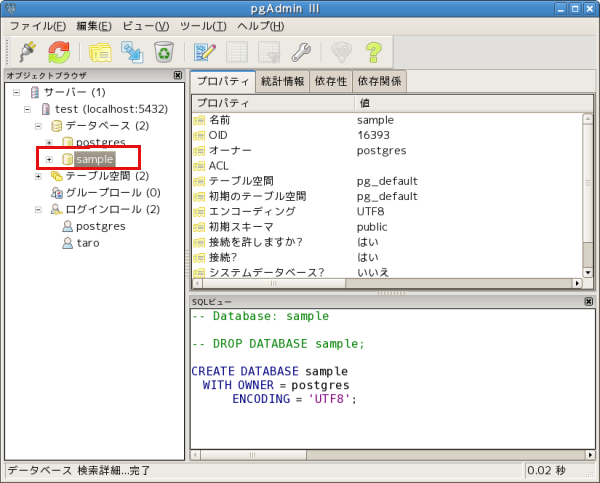Select the 接続を許しますか? property row
Screen dimensions: 600x483
click(x=387, y=242)
